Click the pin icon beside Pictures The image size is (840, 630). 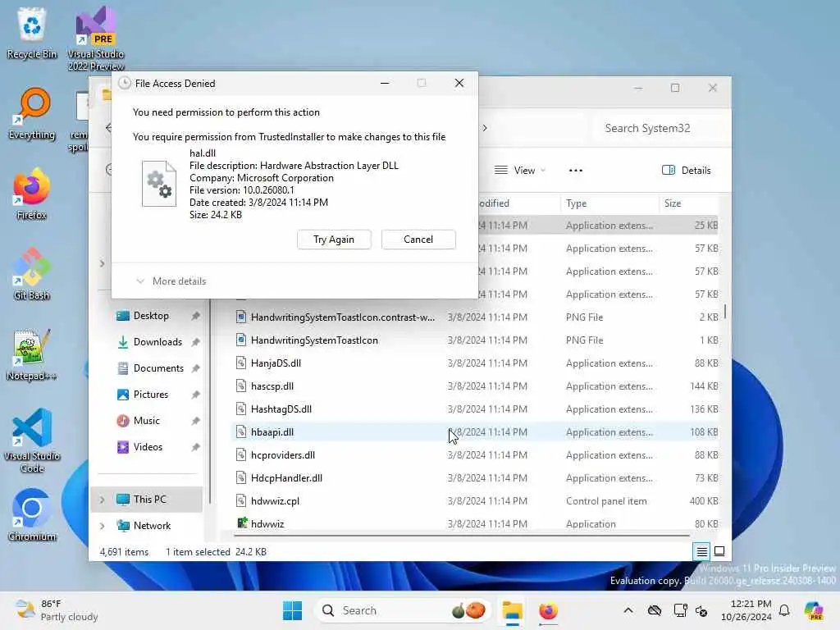[195, 395]
